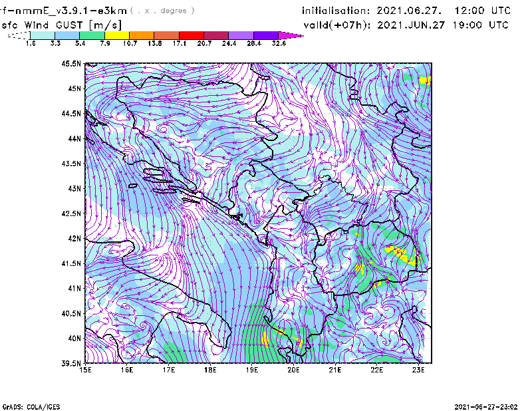This screenshot has width=532, height=411.
Task: Click the crimson 20.7–24.4 legend swatch
Action: [216, 35]
